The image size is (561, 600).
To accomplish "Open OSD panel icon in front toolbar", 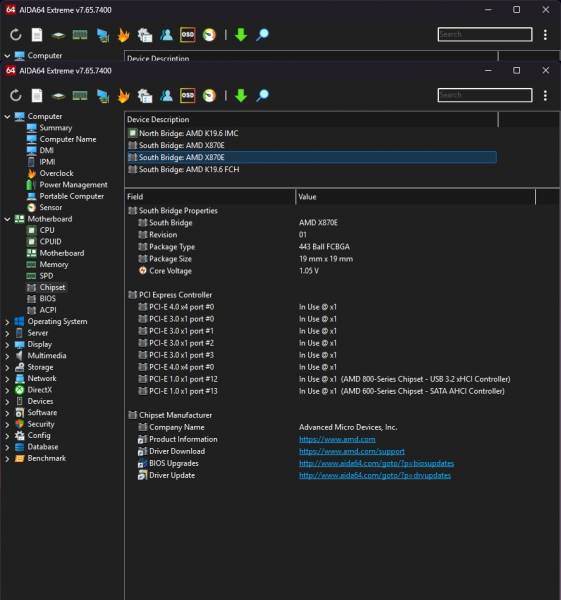I will pos(188,96).
